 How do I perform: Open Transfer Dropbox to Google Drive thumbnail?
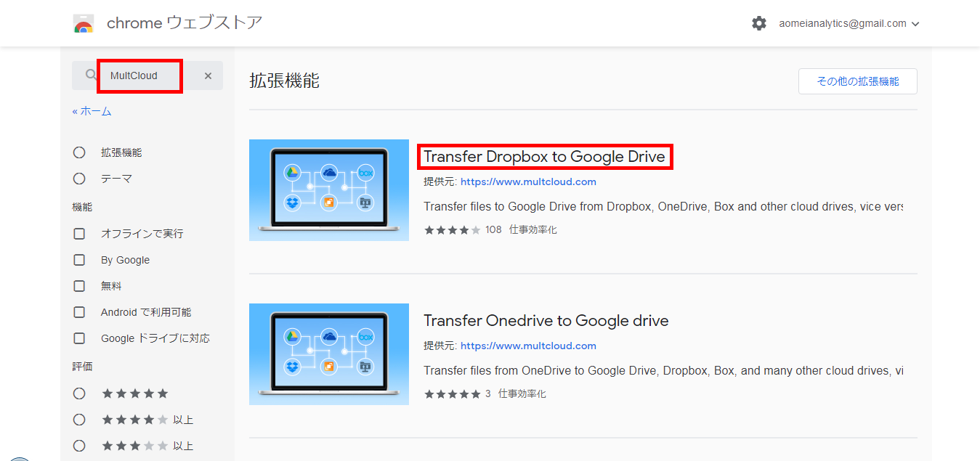(x=329, y=190)
